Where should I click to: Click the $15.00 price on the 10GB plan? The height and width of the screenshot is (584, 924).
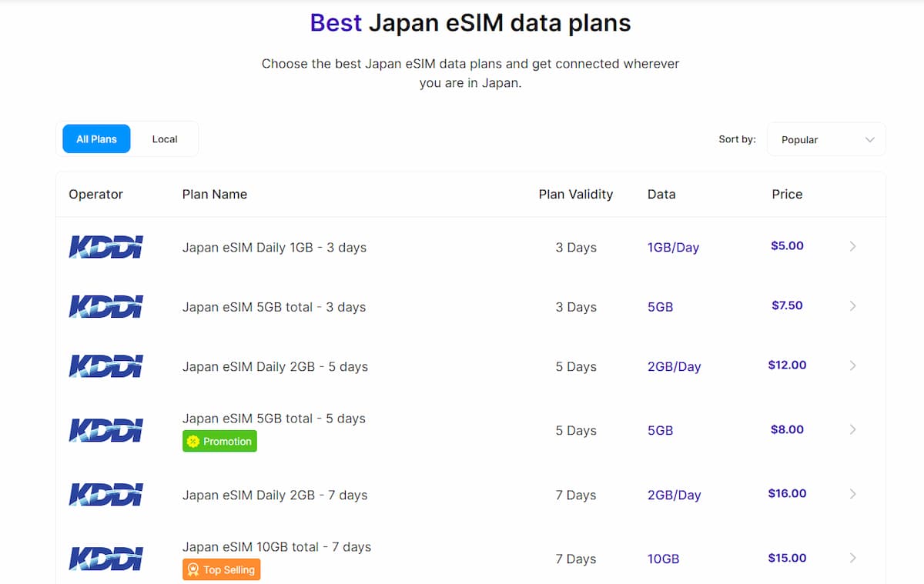(x=787, y=557)
